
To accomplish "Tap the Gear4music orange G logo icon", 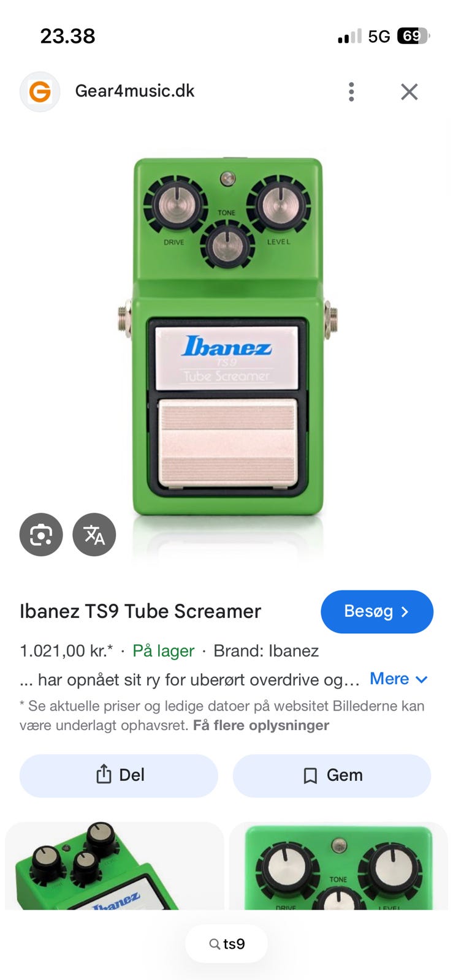I will [x=40, y=92].
